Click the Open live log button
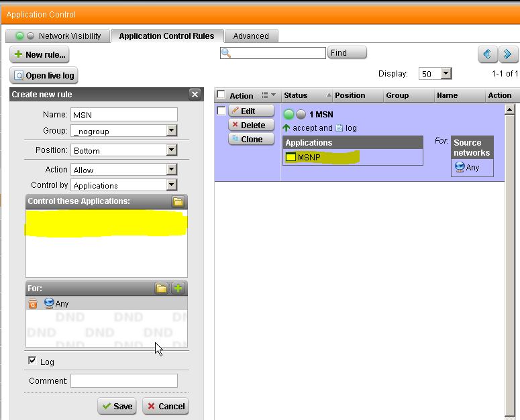The height and width of the screenshot is (420, 520). (44, 76)
